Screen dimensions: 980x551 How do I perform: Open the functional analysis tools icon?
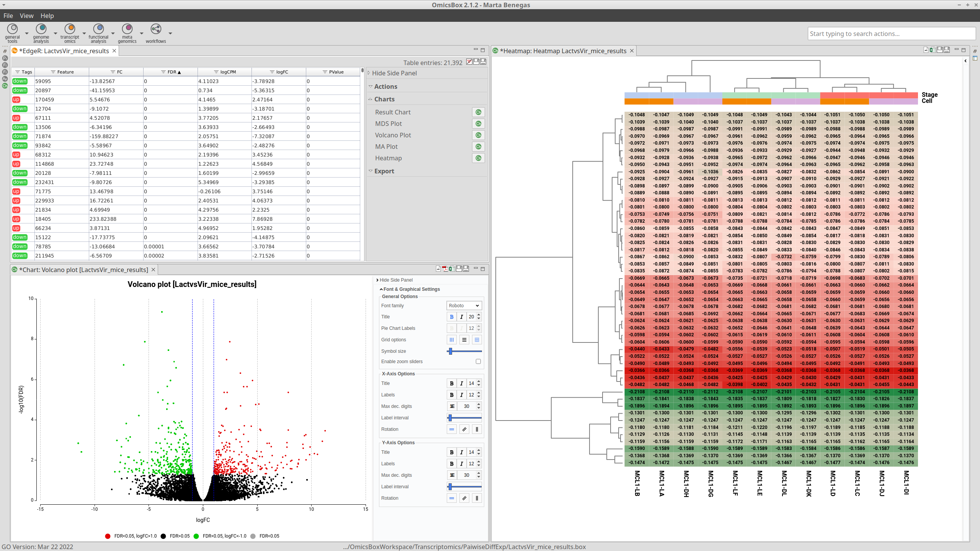(98, 29)
